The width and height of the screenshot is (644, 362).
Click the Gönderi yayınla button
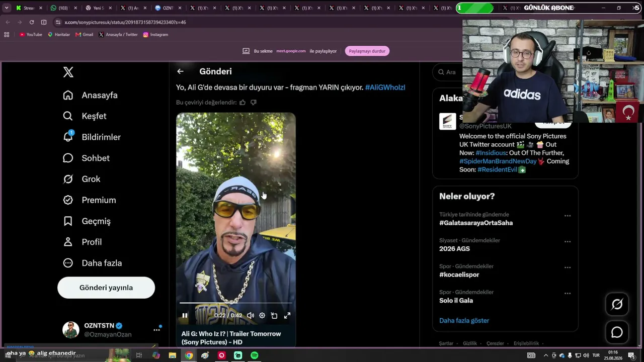pyautogui.click(x=106, y=288)
